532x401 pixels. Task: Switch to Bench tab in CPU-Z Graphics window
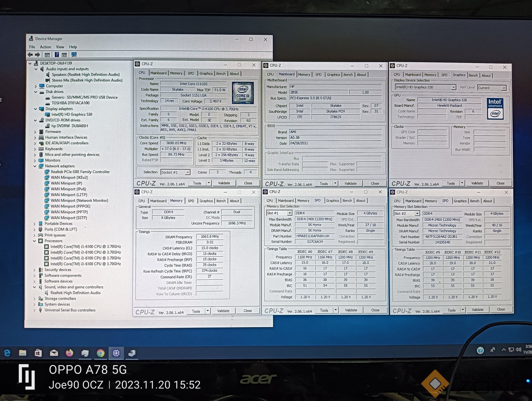[473, 76]
